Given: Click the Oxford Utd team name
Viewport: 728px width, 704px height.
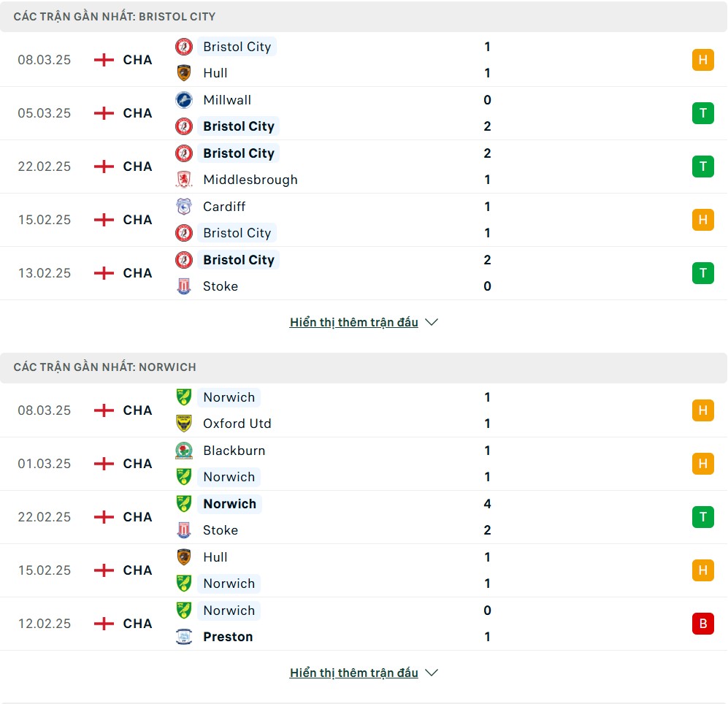Looking at the screenshot, I should (237, 423).
